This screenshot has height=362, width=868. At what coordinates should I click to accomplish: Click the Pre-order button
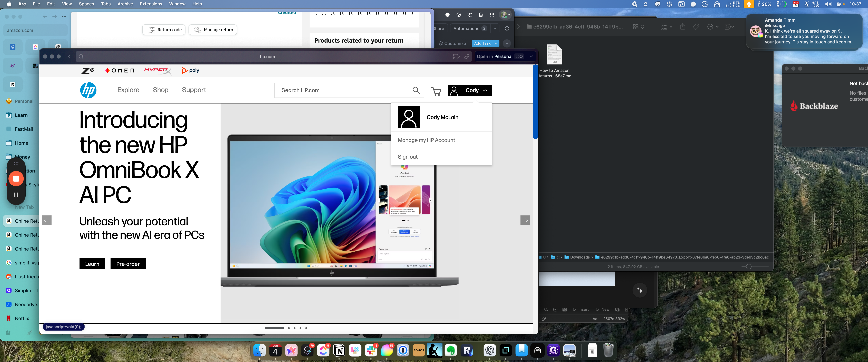pyautogui.click(x=128, y=264)
